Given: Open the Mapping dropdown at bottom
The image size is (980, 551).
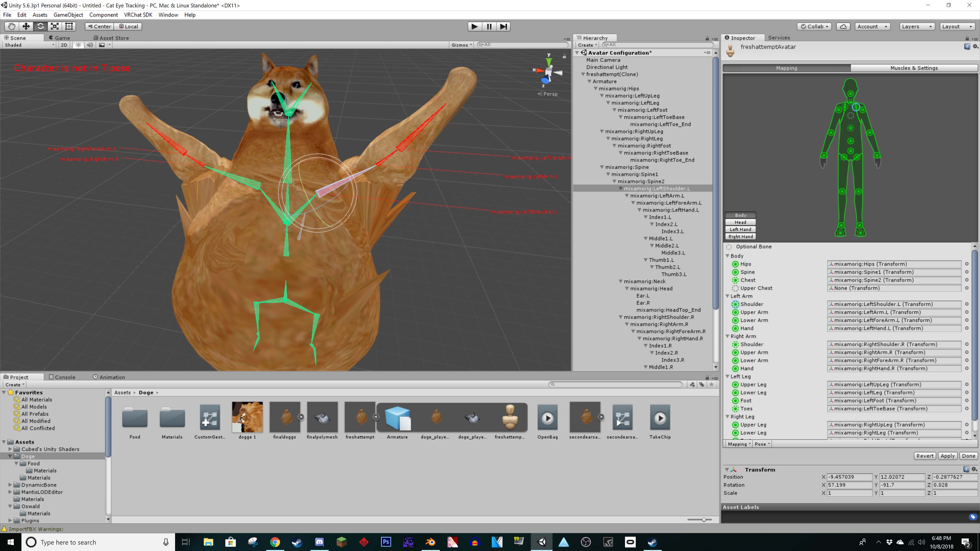Looking at the screenshot, I should (738, 444).
